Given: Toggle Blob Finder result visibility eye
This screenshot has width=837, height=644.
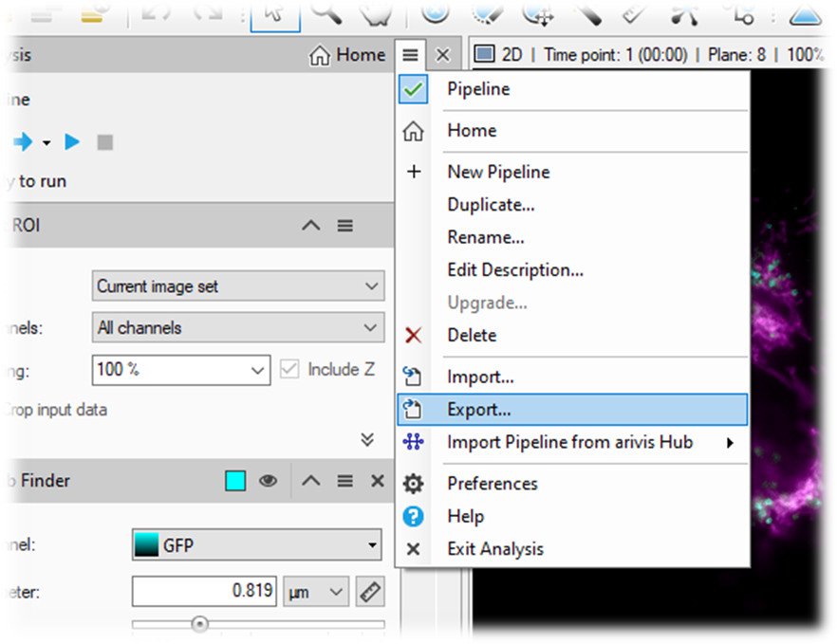Looking at the screenshot, I should coord(268,481).
